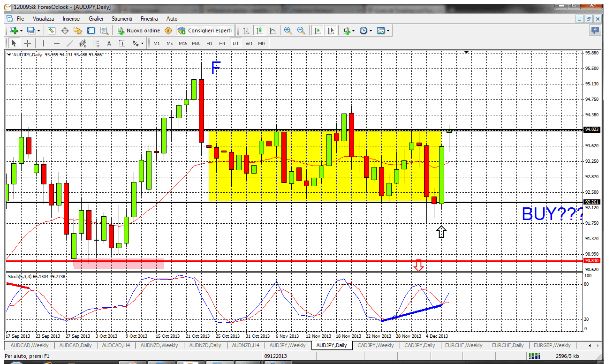Screen dimensions: 606x364
Task: Open the Inserisci menu
Action: click(x=72, y=19)
